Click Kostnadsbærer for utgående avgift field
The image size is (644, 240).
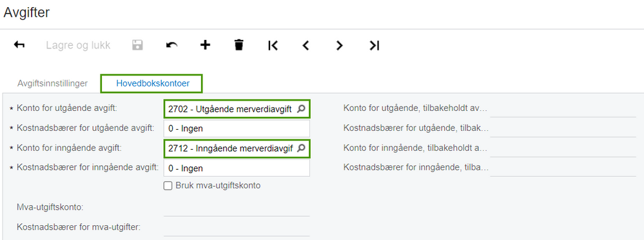(237, 128)
